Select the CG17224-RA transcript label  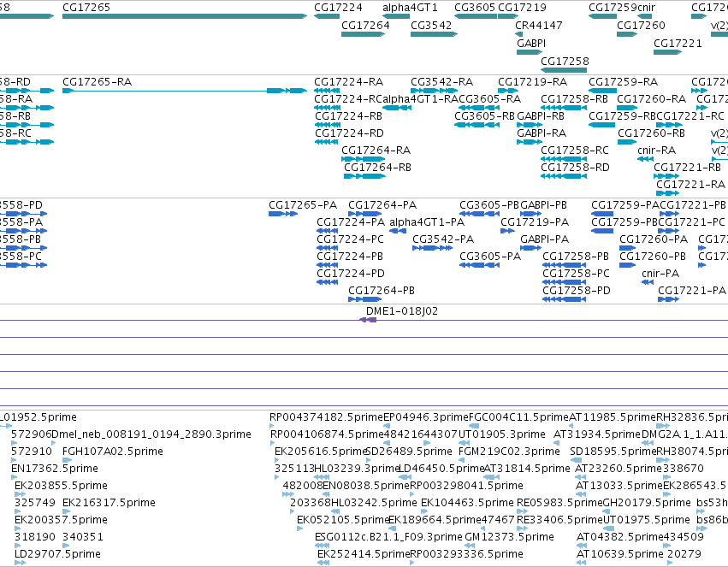coord(349,82)
